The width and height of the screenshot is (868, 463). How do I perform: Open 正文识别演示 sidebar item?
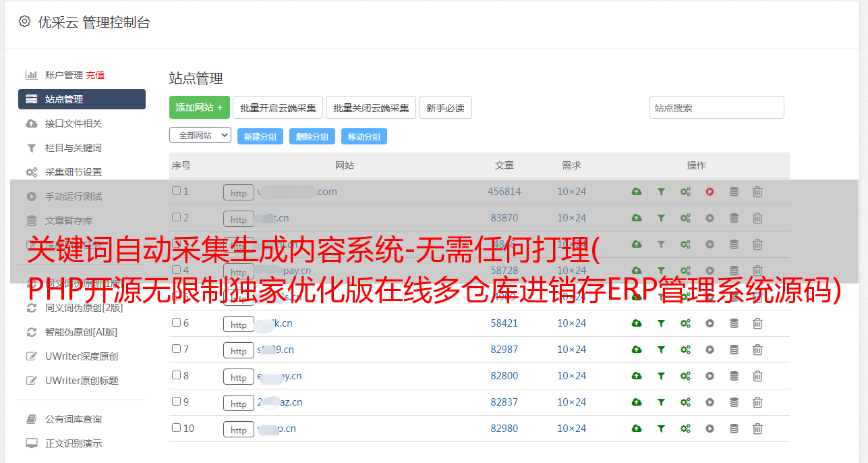[x=74, y=443]
